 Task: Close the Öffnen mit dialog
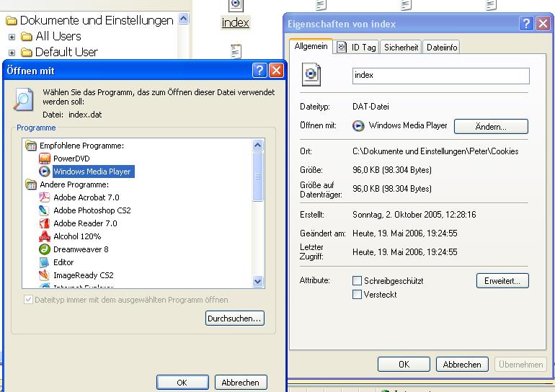coord(276,70)
